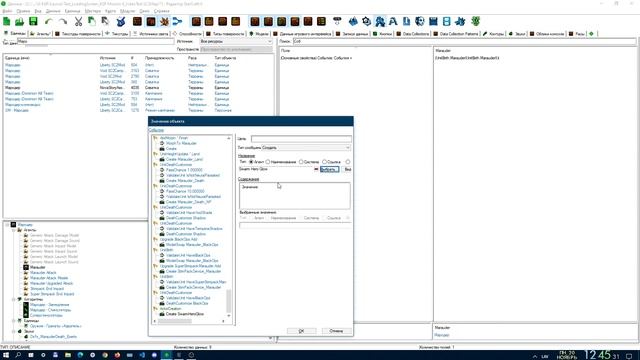Select the ActorCreation event node
The image size is (640, 360).
click(x=170, y=309)
